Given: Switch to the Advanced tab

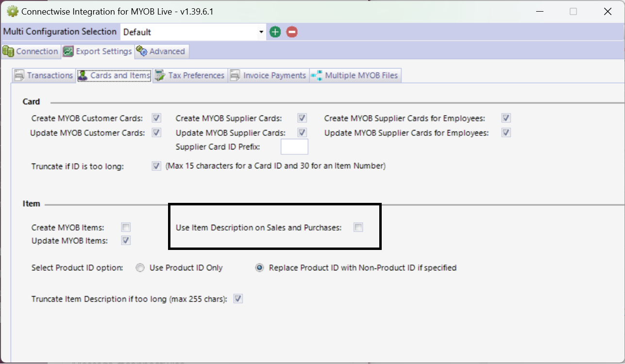Looking at the screenshot, I should [161, 51].
